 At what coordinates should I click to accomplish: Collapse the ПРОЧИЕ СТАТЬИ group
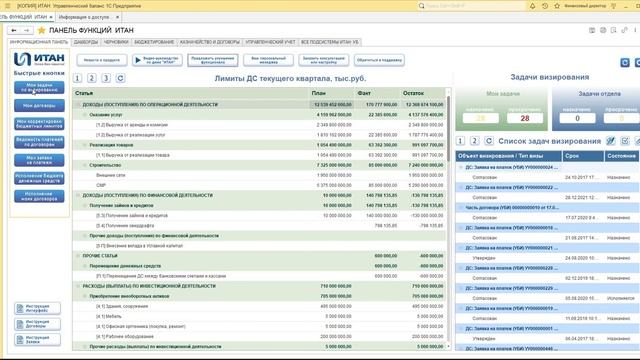[78, 256]
